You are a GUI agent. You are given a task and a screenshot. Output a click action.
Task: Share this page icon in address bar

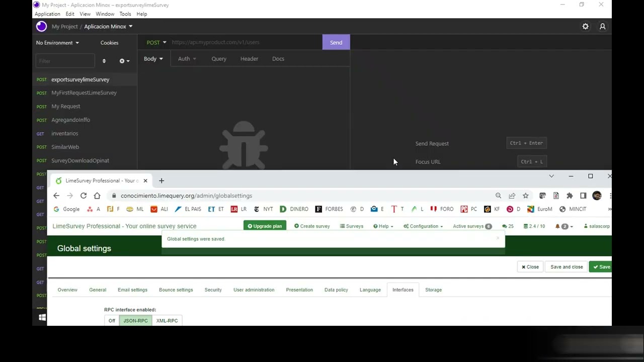click(512, 196)
